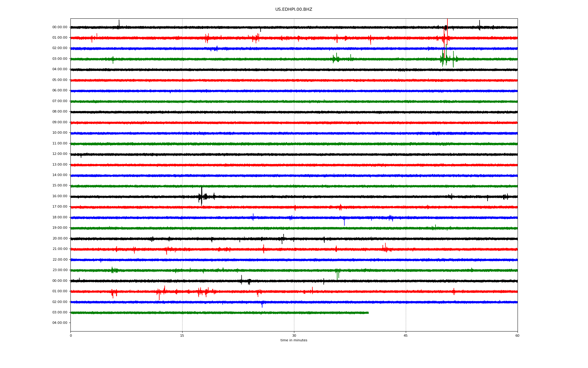
Task: Click the US.EDHPI.00.BHZ plot title
Action: point(293,10)
